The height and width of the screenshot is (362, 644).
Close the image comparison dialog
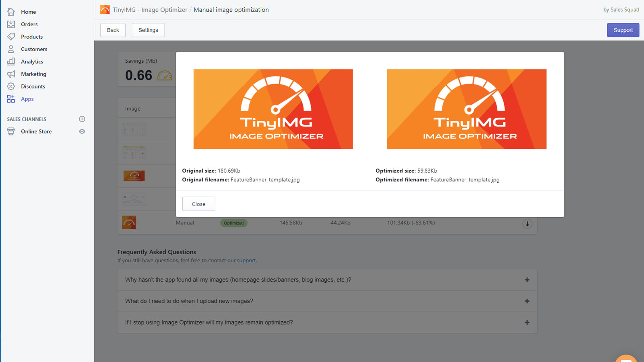[199, 204]
